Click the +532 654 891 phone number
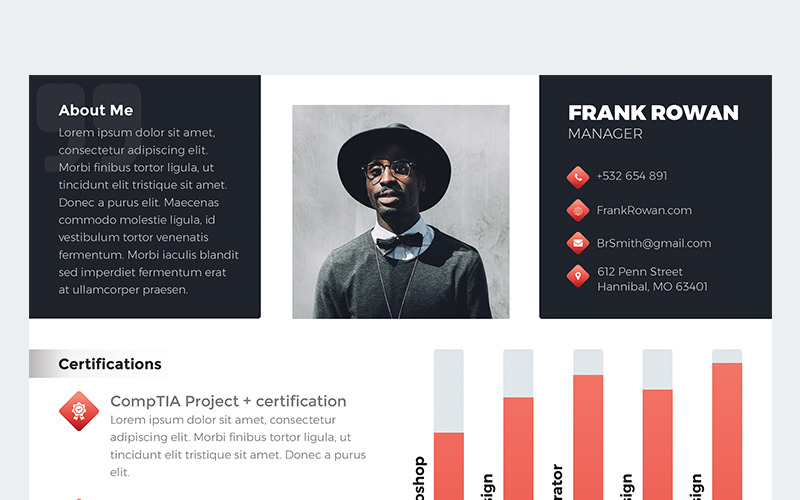 [x=631, y=176]
